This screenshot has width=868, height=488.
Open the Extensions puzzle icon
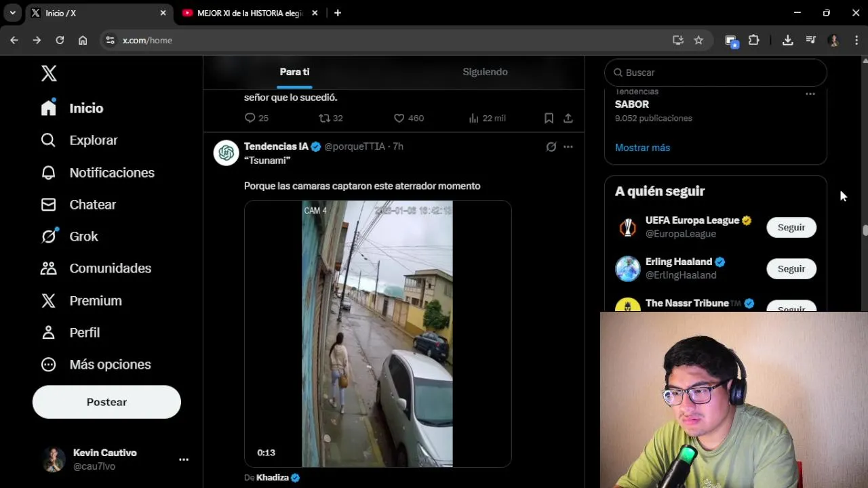pos(753,40)
